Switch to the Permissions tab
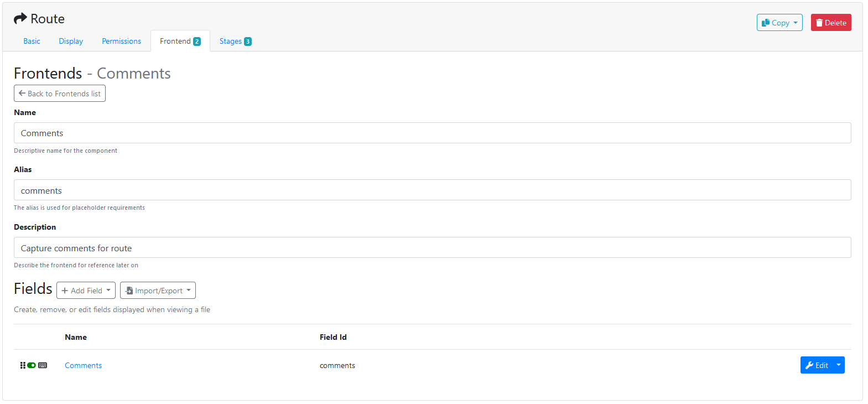This screenshot has width=868, height=404. (121, 41)
